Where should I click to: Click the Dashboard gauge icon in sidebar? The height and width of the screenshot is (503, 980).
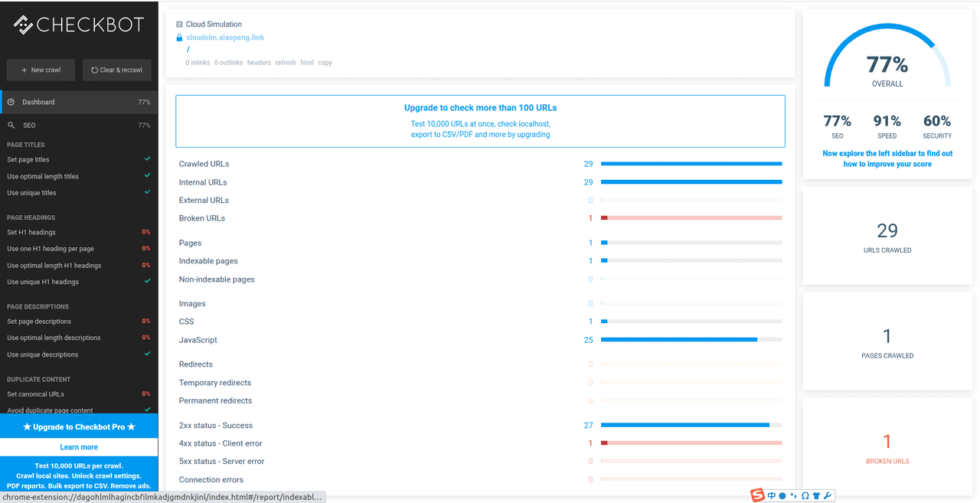[x=11, y=102]
